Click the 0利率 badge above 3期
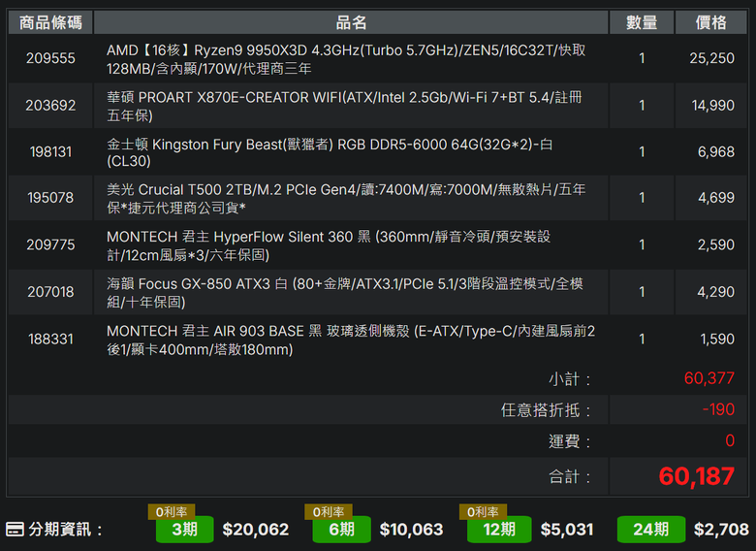Screen dimensions: 756x551 (x=172, y=512)
